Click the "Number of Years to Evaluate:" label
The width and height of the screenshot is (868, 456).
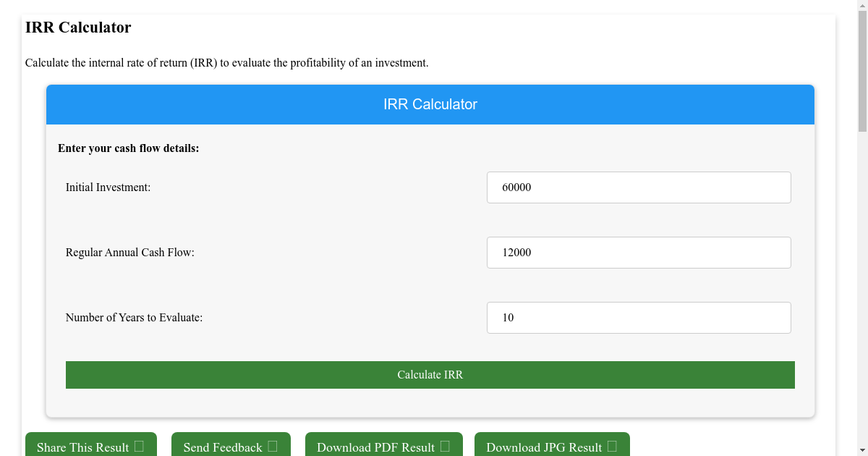click(134, 318)
